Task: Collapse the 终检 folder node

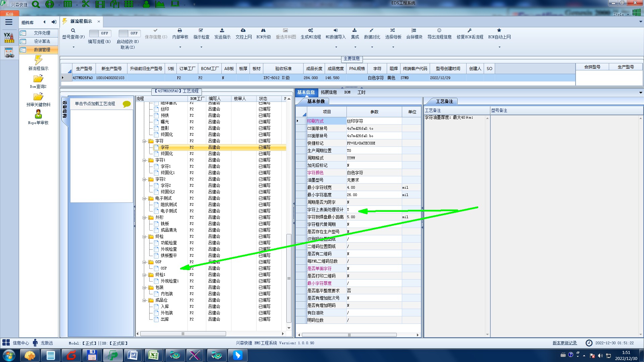Action: click(144, 237)
